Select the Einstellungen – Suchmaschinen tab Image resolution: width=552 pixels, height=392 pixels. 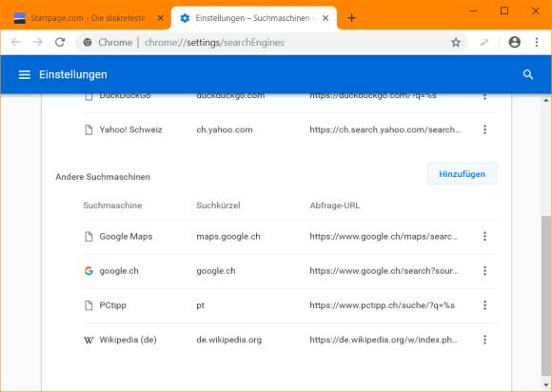click(x=253, y=18)
